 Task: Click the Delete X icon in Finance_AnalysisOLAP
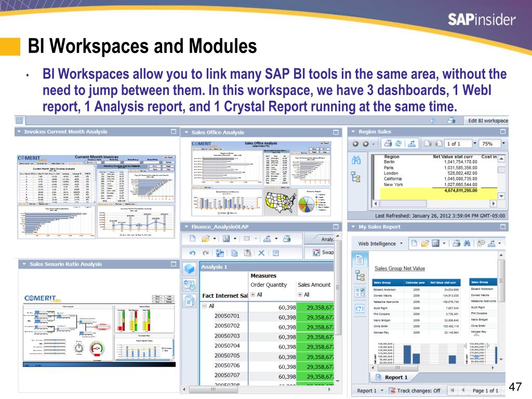[x=261, y=253]
